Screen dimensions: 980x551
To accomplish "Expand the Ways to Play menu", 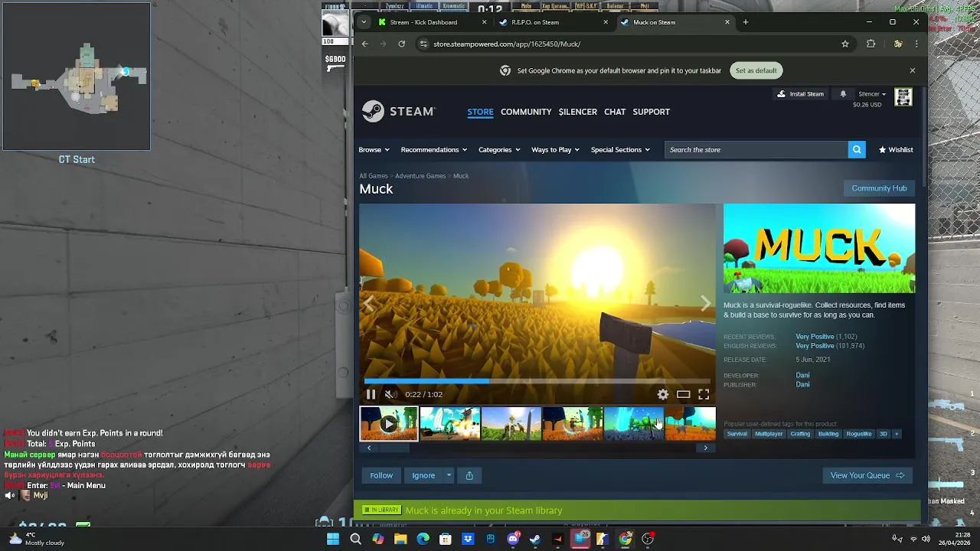I will click(x=556, y=150).
